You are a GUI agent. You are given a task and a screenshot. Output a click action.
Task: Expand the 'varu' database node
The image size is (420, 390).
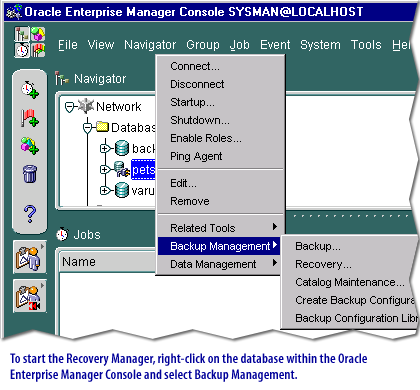[105, 191]
